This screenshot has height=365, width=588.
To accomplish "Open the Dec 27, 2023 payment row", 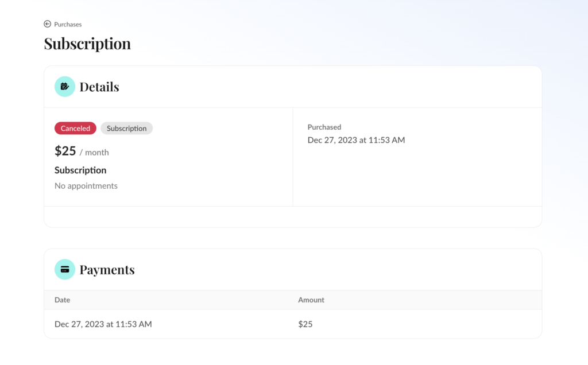I will [x=103, y=324].
